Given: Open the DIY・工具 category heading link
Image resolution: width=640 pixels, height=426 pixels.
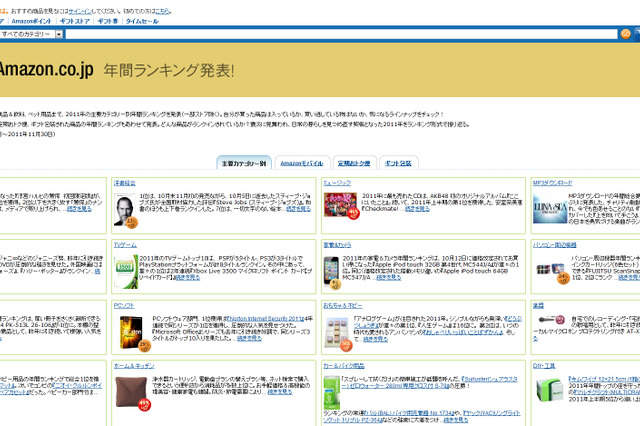Looking at the screenshot, I should (544, 366).
